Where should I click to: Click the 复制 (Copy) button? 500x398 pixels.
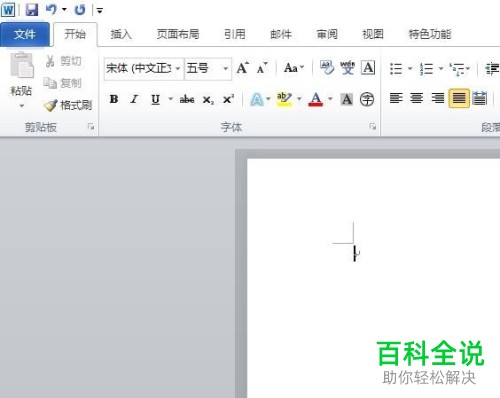pos(63,83)
